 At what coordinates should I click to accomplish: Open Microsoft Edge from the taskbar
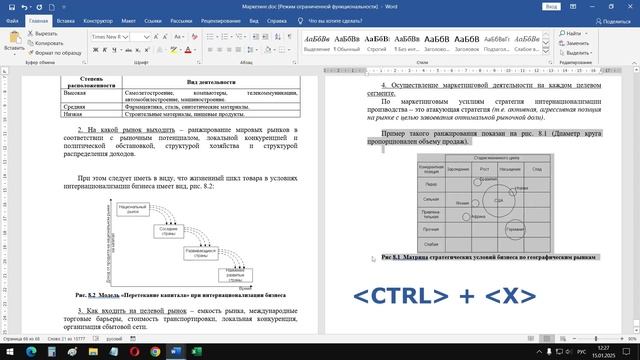tap(31, 351)
